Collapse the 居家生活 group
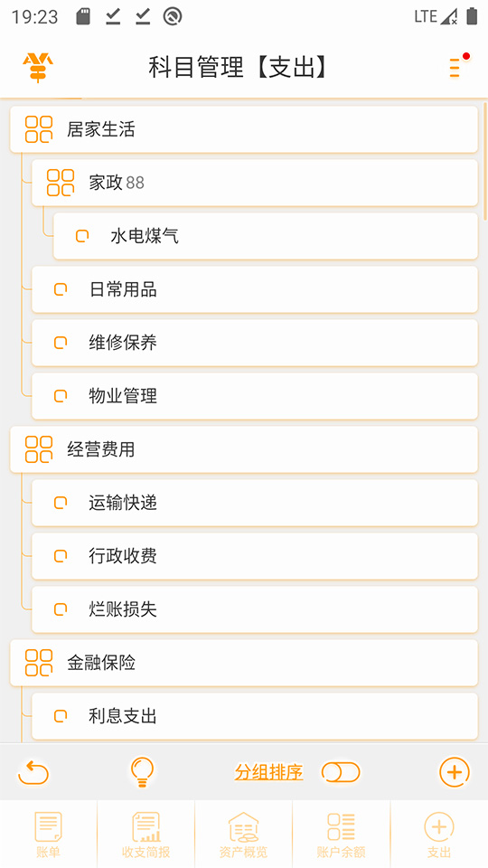488x868 pixels. tap(243, 129)
